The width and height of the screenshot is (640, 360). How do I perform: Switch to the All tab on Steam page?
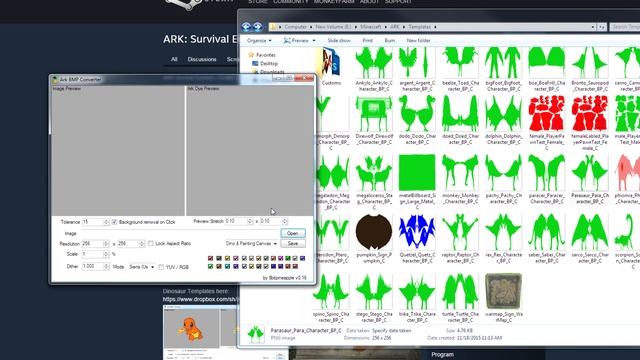coord(174,59)
